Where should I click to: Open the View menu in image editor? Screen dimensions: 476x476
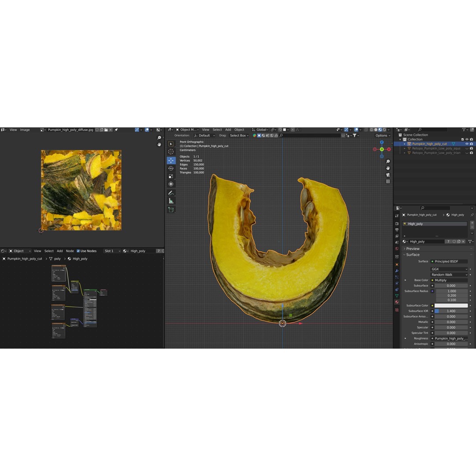13,130
